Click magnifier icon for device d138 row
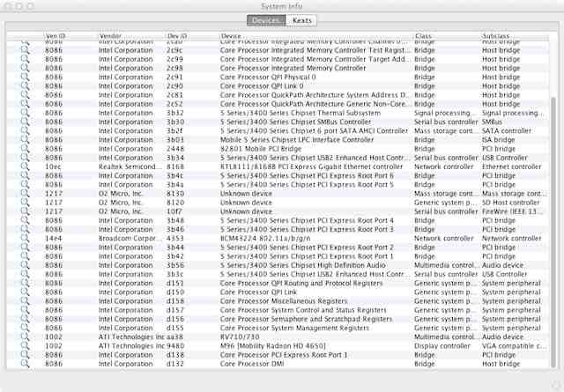 tap(25, 355)
